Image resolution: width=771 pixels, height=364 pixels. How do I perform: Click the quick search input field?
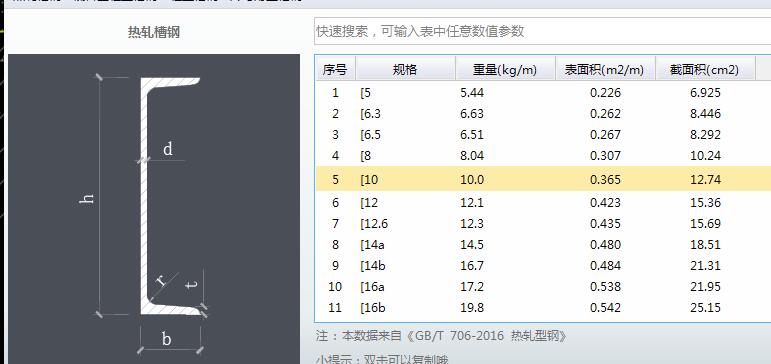542,31
